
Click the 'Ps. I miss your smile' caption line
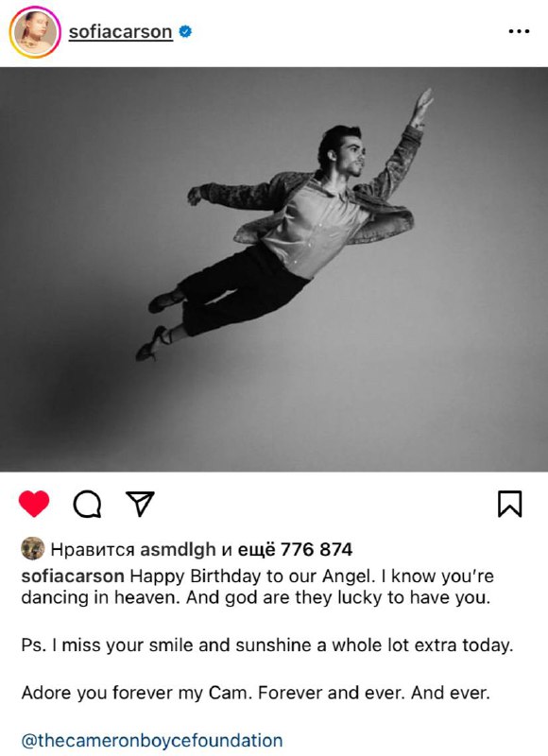[267, 645]
